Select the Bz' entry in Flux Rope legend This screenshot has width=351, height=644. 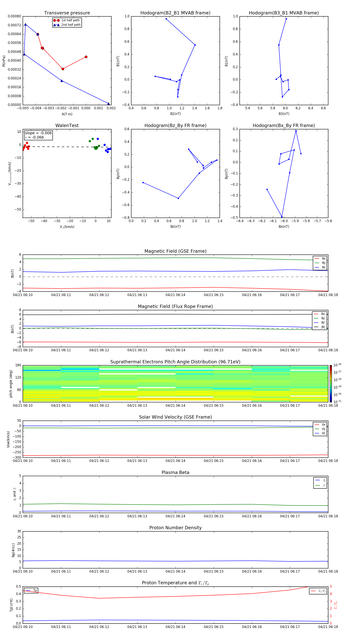tap(320, 323)
